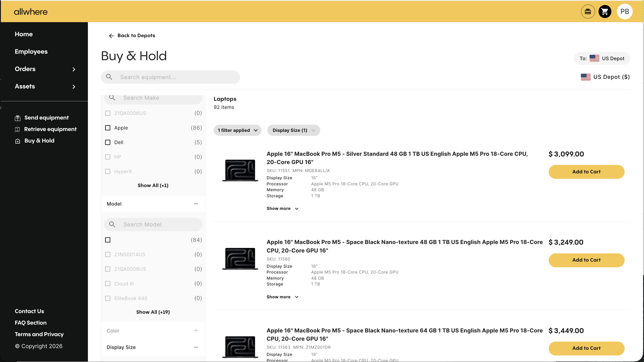Screen dimensions: 644x362
Task: Click Show All (+19) under models
Action: click(x=153, y=312)
